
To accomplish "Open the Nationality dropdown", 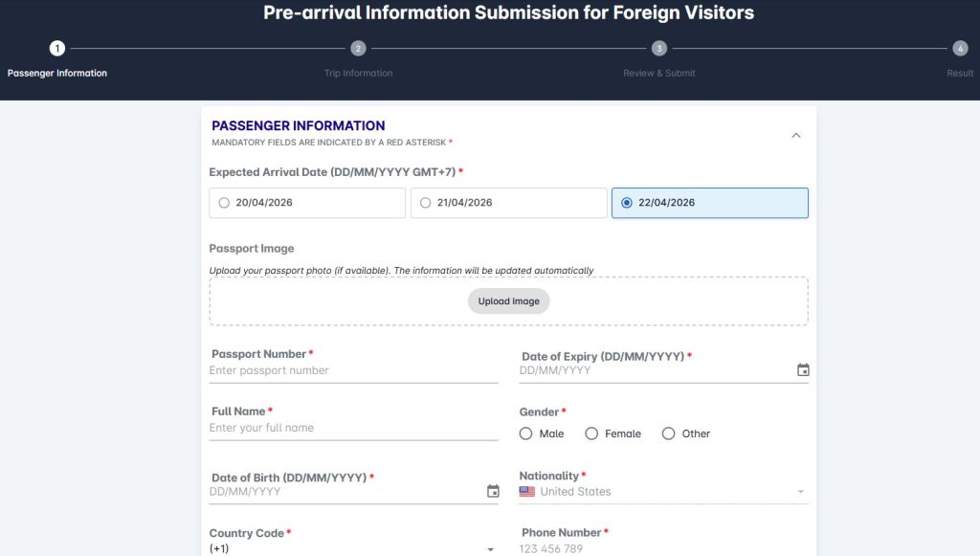I will coord(800,491).
